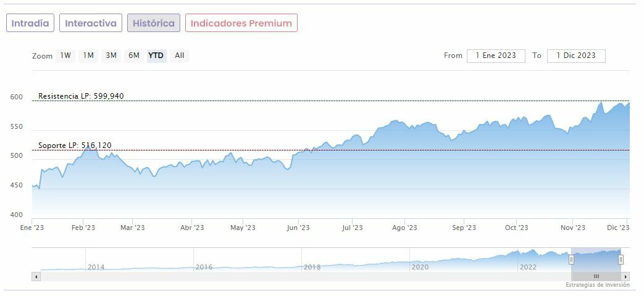Viewport: 644px width, 296px height.
Task: Select the YTD zoom button
Action: coord(156,55)
